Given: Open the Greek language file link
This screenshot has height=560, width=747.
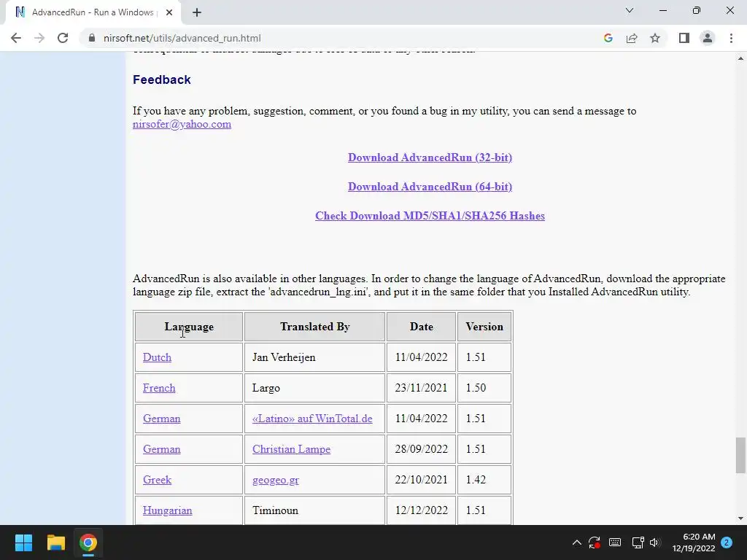Looking at the screenshot, I should pyautogui.click(x=158, y=480).
